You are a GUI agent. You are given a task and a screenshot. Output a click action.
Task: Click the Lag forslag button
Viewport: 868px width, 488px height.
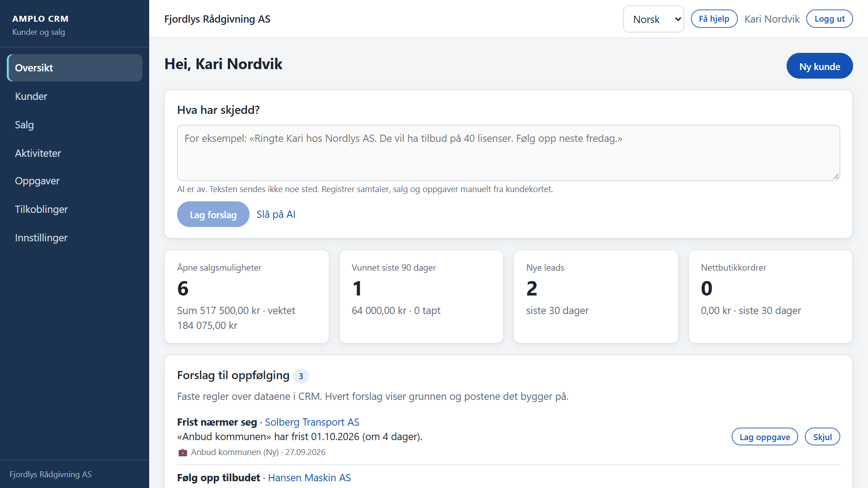[213, 214]
